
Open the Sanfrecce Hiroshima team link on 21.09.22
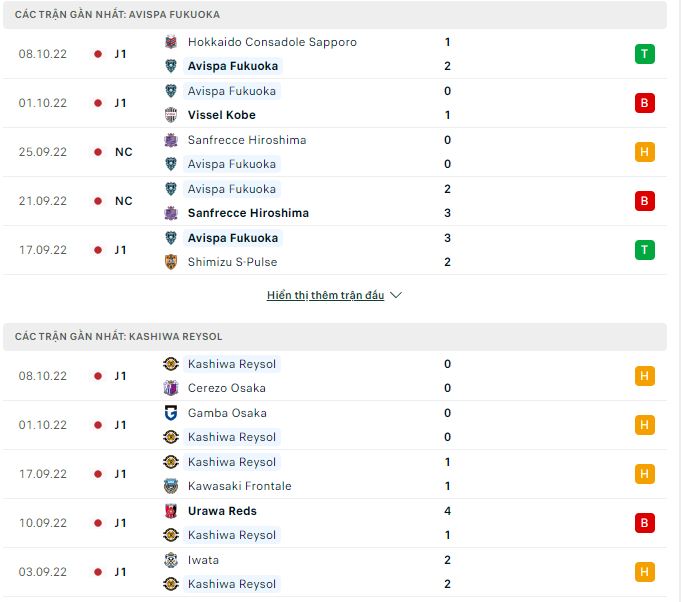(248, 213)
